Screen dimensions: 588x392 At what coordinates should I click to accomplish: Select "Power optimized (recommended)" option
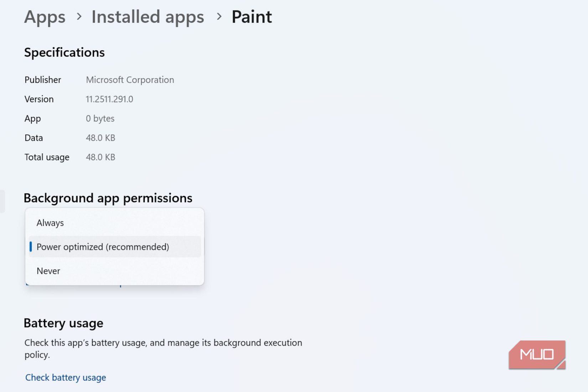(103, 247)
